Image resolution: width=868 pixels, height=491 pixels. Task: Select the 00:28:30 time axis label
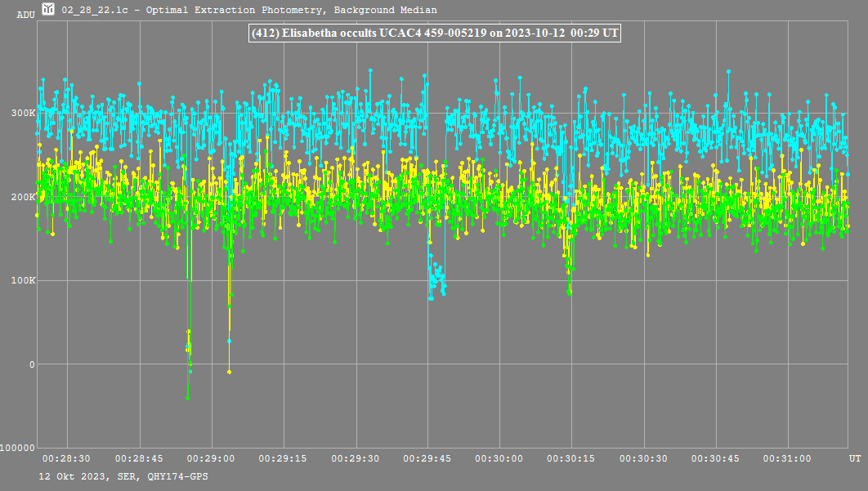click(67, 459)
